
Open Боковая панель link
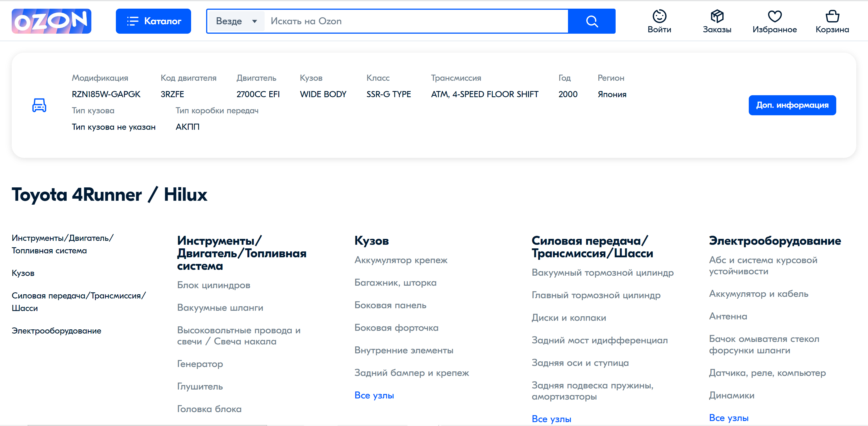(x=390, y=305)
